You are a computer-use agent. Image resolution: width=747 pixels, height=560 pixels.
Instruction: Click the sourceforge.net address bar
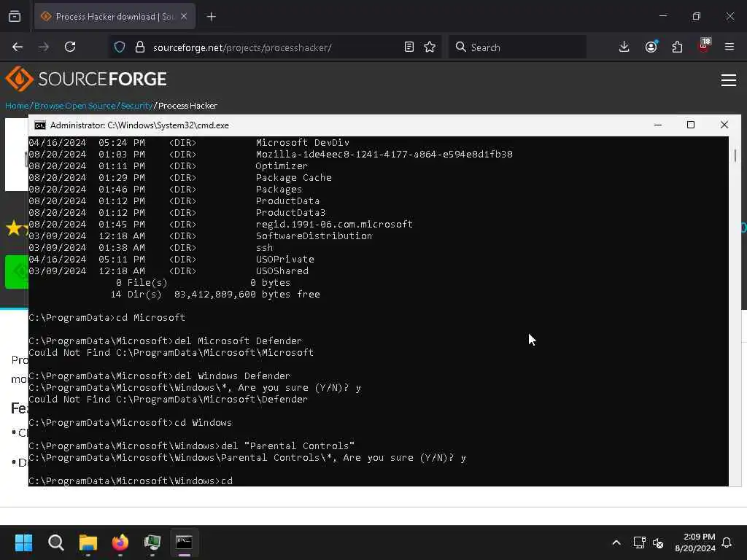point(275,47)
